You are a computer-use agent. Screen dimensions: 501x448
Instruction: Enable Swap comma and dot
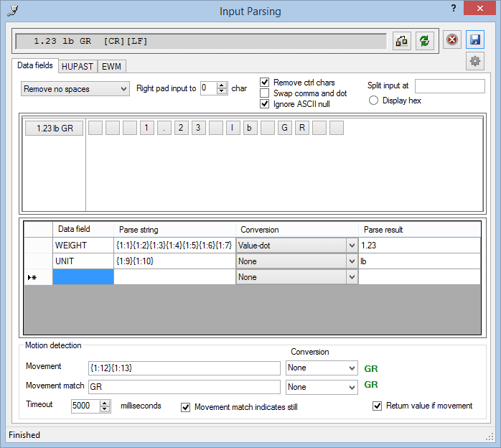(265, 93)
